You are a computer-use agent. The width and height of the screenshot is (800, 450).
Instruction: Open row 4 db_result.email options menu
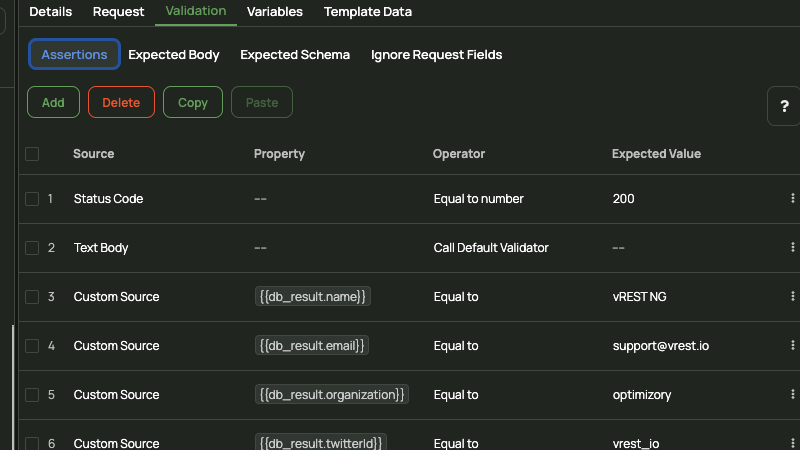792,345
